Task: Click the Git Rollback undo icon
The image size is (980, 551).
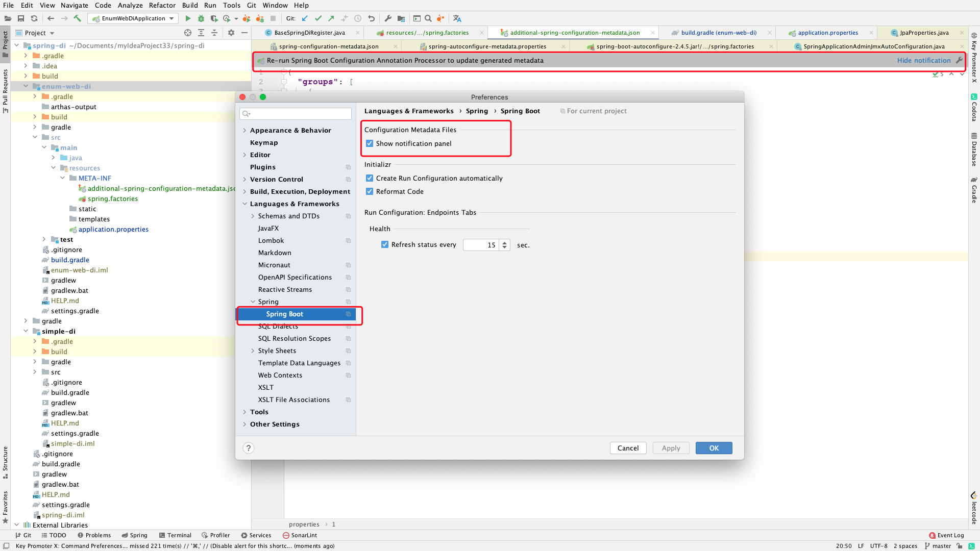Action: pyautogui.click(x=371, y=18)
